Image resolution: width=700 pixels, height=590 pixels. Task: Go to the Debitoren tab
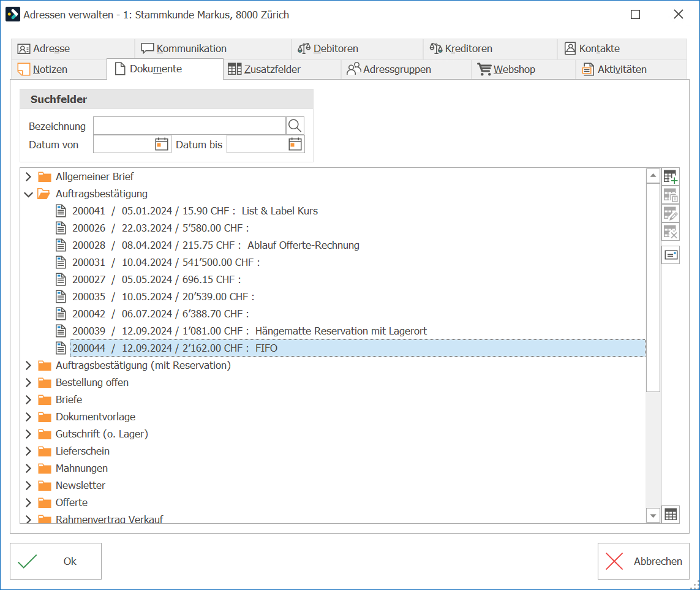click(357, 48)
